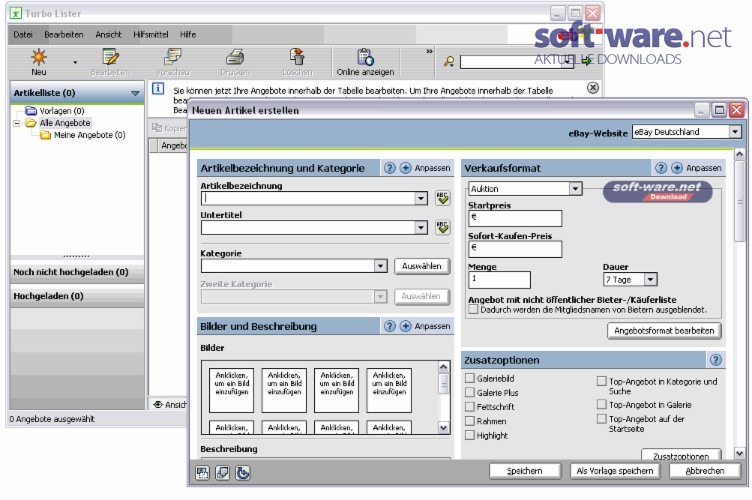Image resolution: width=752 pixels, height=500 pixels.
Task: Enable the Fettschrift checkbox
Action: coord(470,407)
